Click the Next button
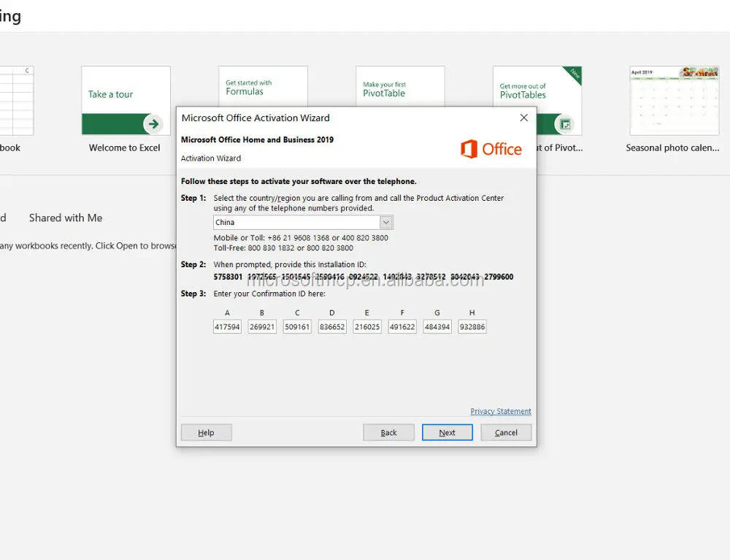 point(447,432)
